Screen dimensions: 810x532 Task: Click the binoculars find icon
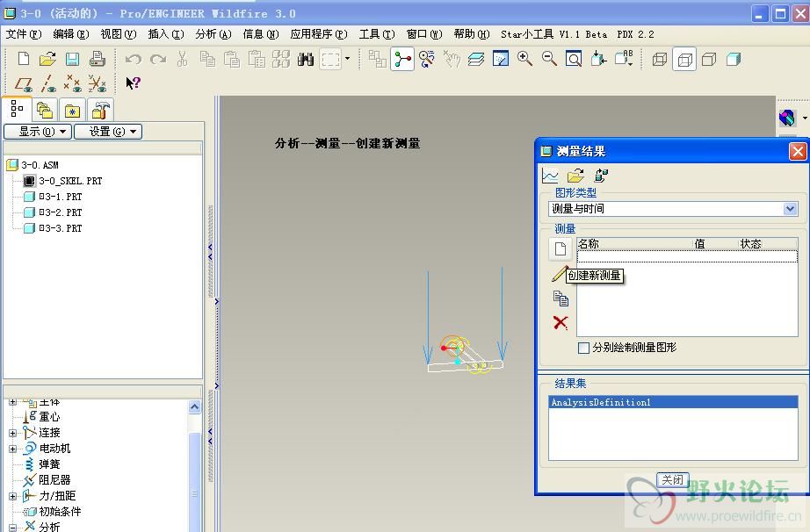(x=306, y=59)
